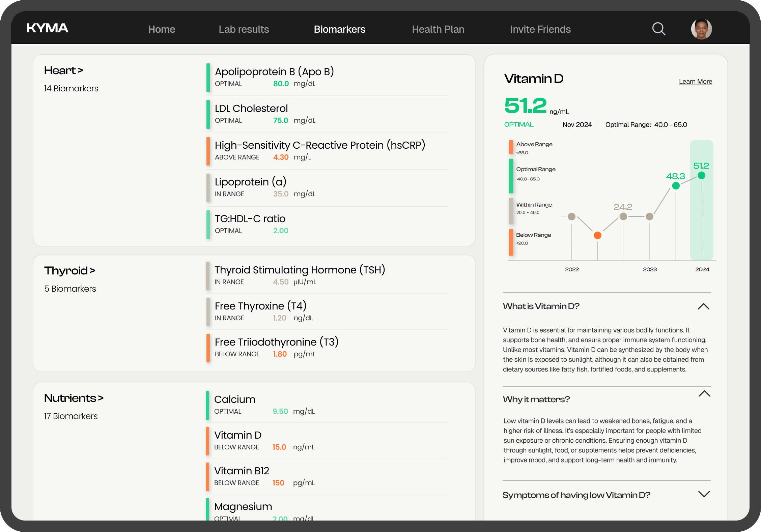Open the Heart category
Screen dimensions: 761x532
63,70
